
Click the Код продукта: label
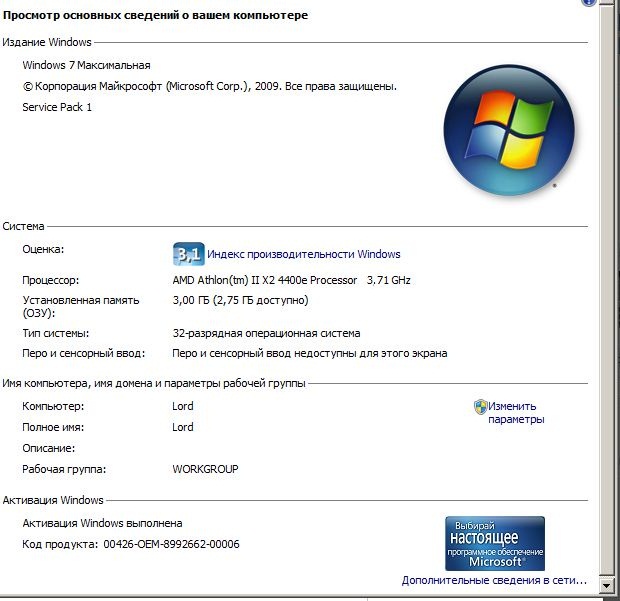[60, 544]
